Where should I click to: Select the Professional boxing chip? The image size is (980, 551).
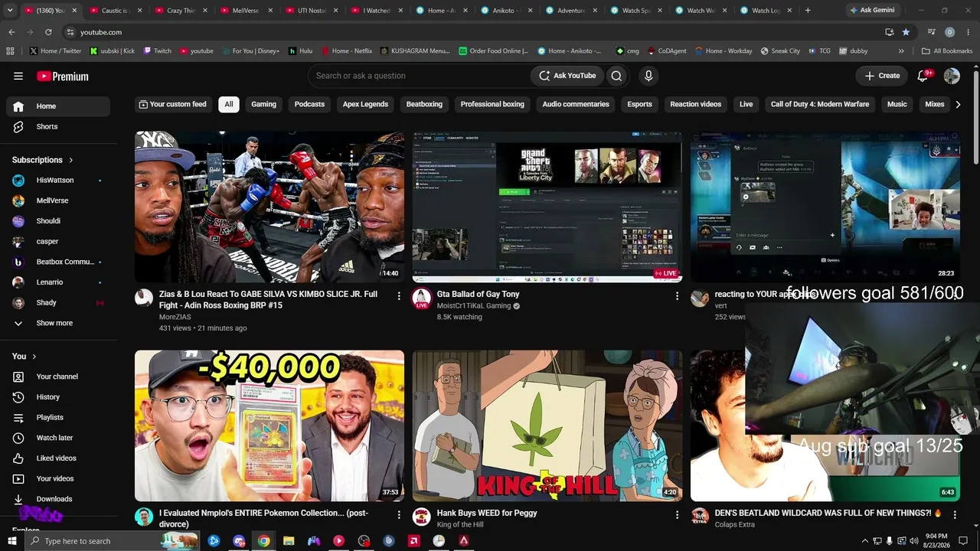click(492, 104)
